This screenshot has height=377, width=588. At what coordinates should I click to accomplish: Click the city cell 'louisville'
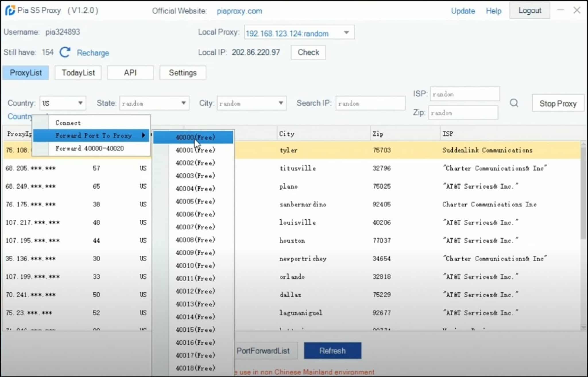297,222
